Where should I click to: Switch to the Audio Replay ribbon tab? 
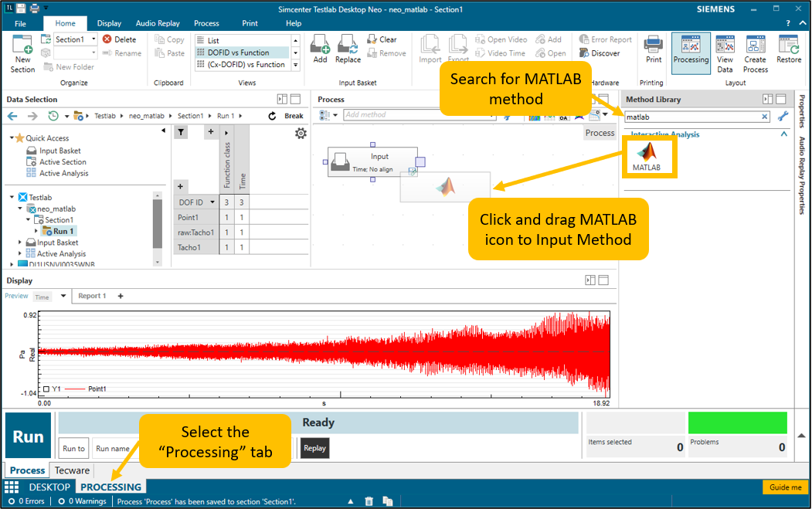click(x=158, y=23)
